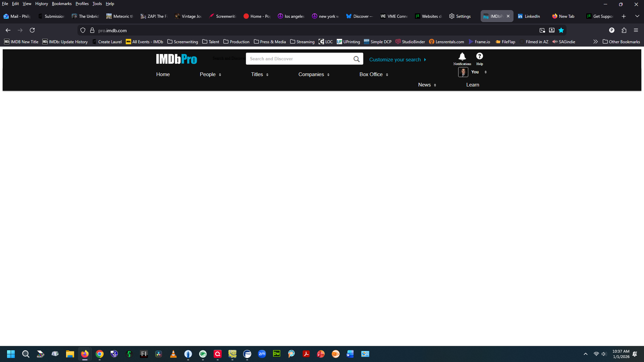The height and width of the screenshot is (362, 644).
Task: Open the Firefox extensions puzzle icon
Action: pos(624,31)
